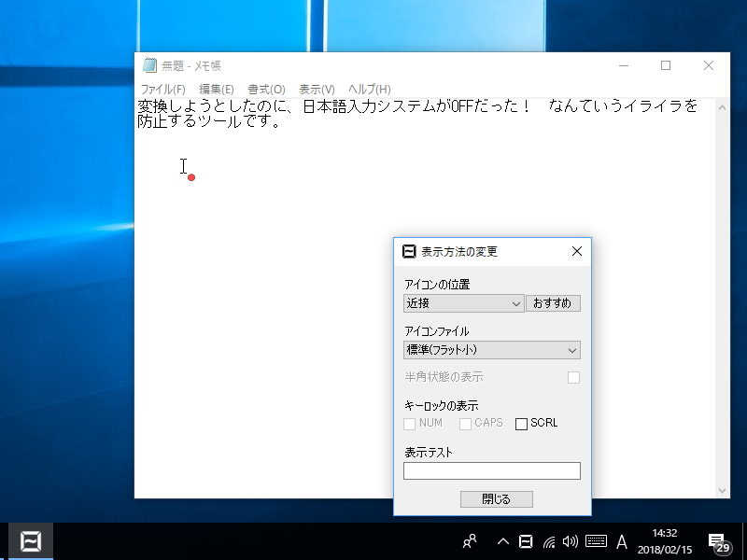Toggle the NUM key lock checkbox
The width and height of the screenshot is (747, 560).
[408, 423]
